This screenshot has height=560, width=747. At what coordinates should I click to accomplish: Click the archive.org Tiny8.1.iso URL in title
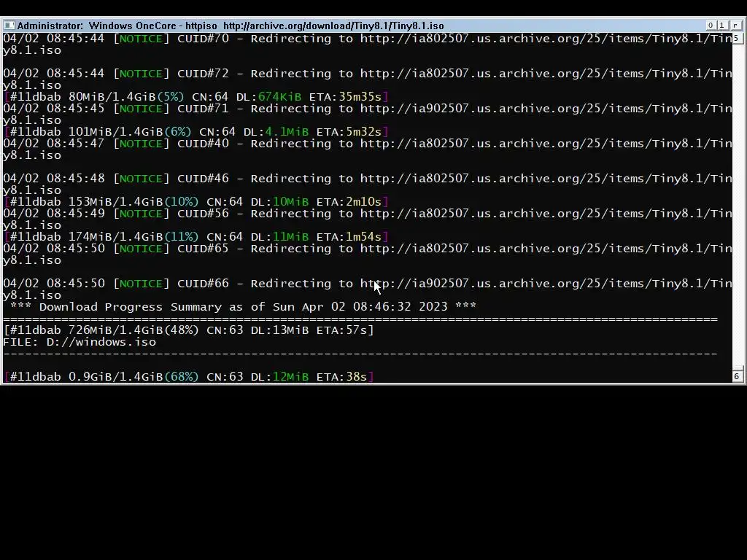pos(333,26)
